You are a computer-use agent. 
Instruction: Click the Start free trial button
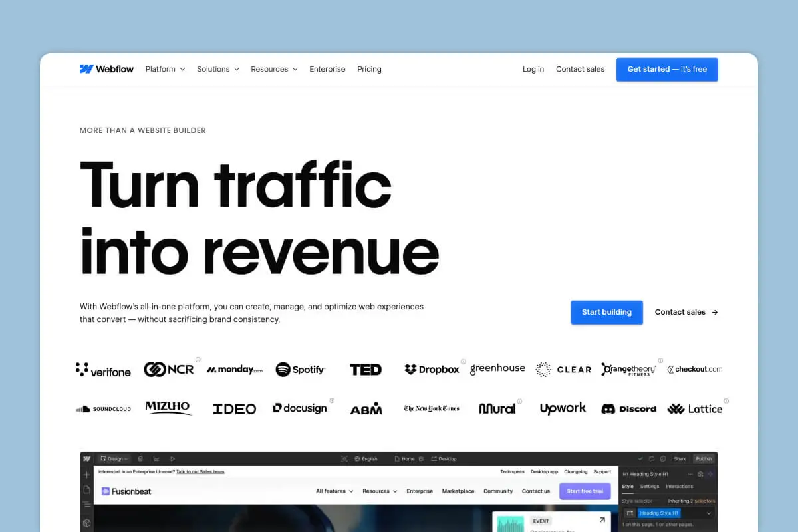click(x=585, y=491)
